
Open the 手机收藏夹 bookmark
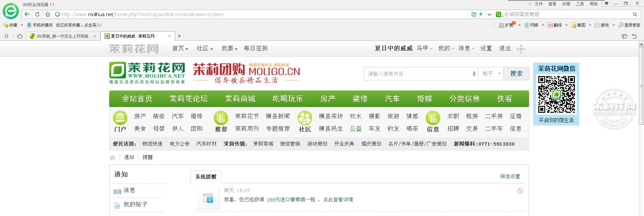point(40,25)
